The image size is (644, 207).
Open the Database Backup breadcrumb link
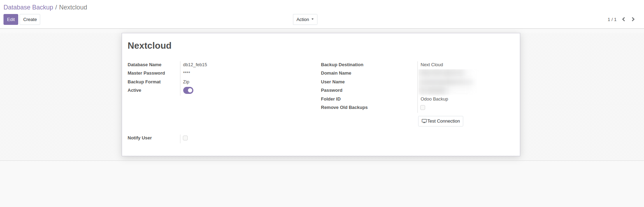28,7
